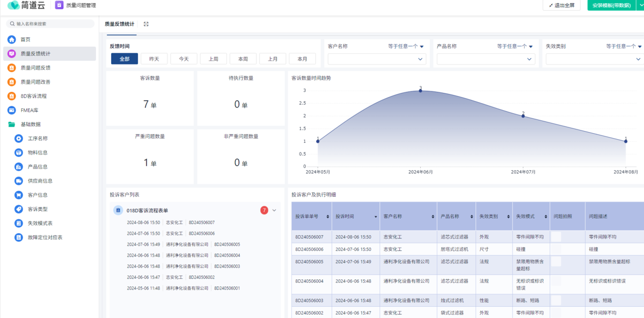644x318 pixels.
Task: Click the fullscreen expand icon beside 质量反馈统计 tab
Action: coord(146,24)
